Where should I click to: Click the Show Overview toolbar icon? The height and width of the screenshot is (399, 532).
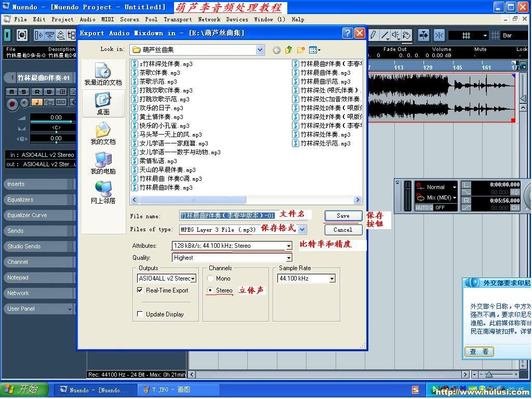pos(61,35)
